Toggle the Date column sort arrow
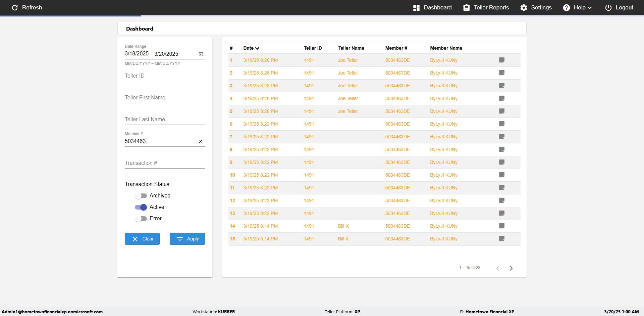Image resolution: width=644 pixels, height=316 pixels. pyautogui.click(x=257, y=48)
